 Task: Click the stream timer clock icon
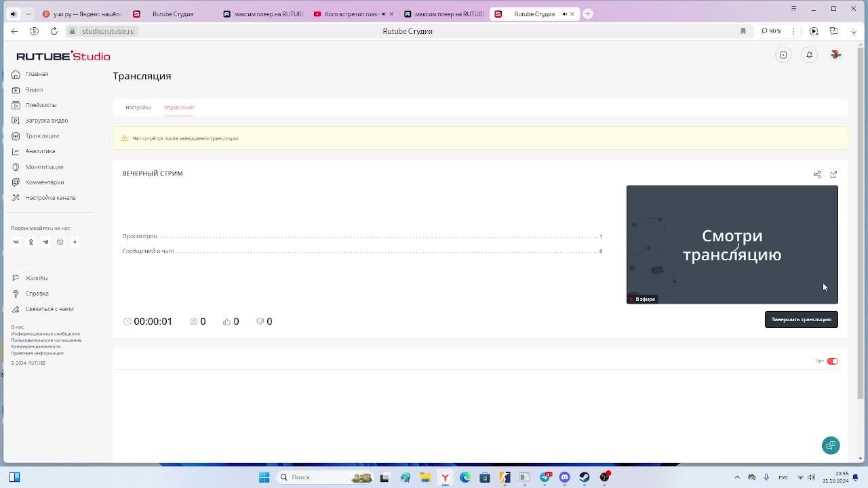coord(127,321)
